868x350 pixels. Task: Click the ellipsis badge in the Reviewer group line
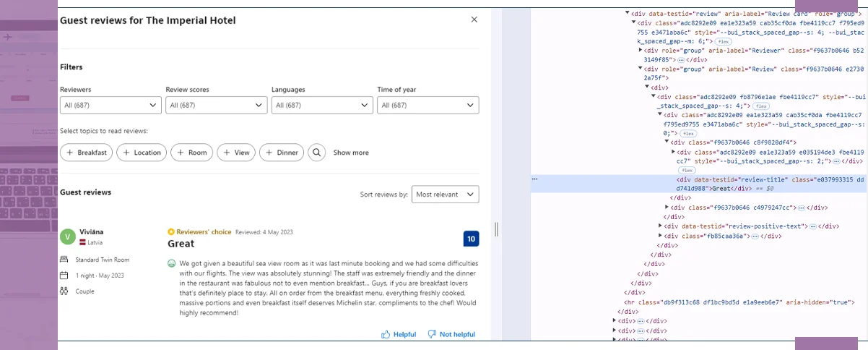[681, 59]
